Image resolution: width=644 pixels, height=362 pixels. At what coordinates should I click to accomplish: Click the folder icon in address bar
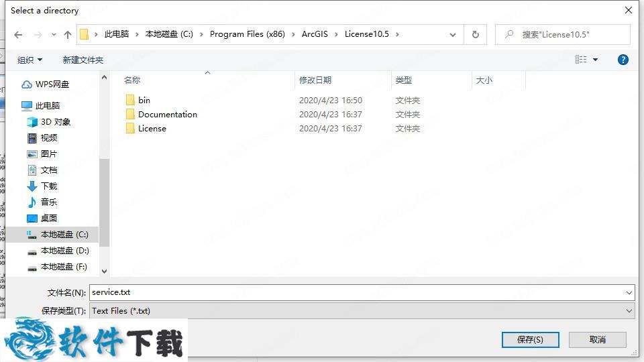click(85, 34)
